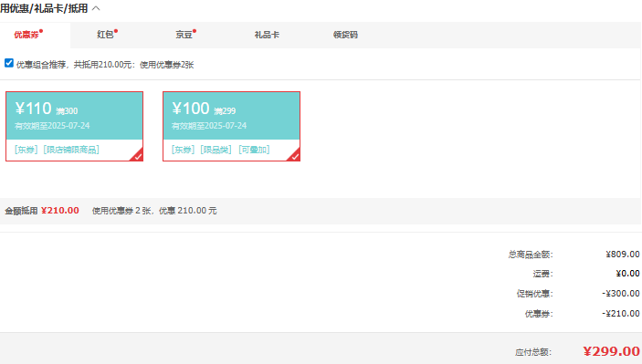
Task: Deselect the ¥110 满300 coupon card
Action: 74,126
